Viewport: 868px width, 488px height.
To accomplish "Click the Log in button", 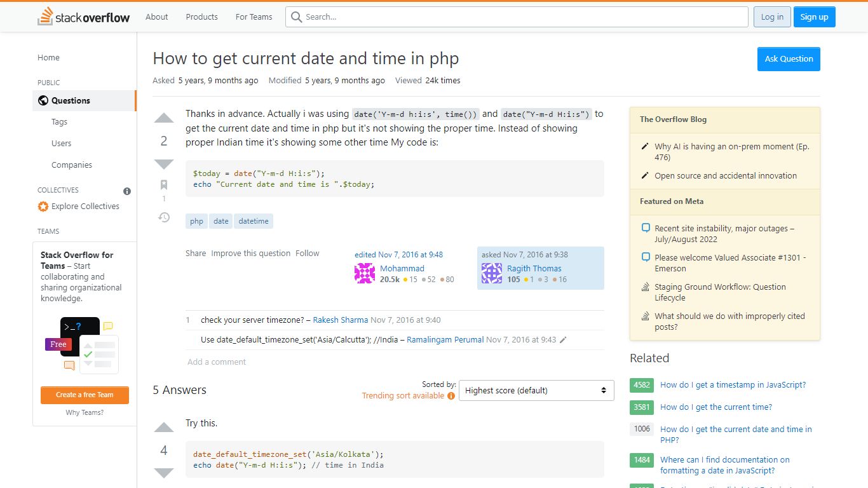I will pos(772,17).
